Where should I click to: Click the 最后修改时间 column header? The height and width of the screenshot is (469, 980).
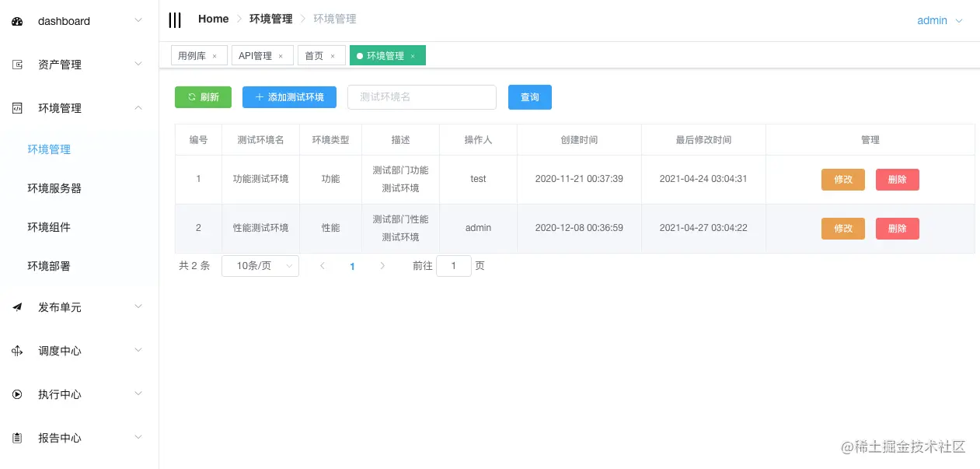pos(703,140)
